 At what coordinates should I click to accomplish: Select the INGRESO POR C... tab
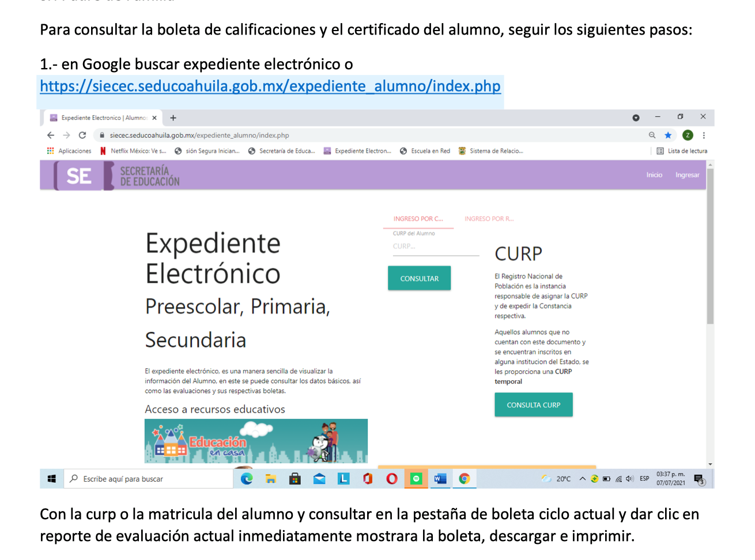pos(418,219)
